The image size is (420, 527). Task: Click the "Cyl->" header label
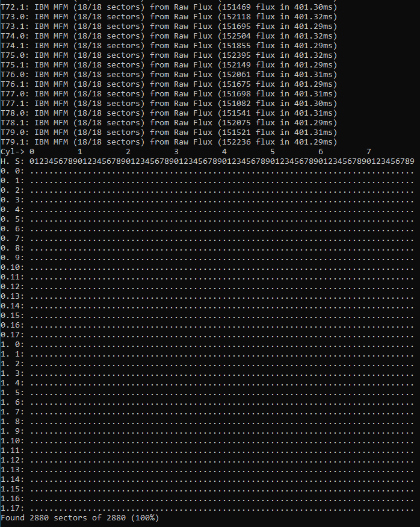[12, 152]
